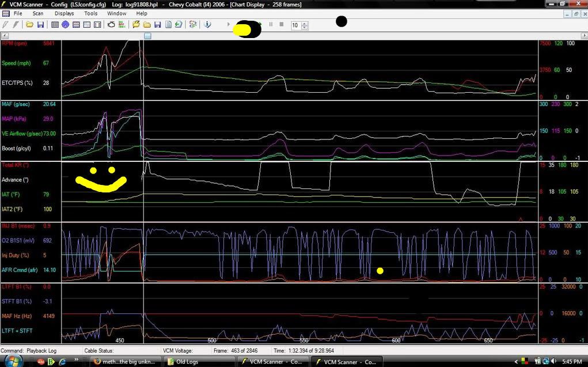
Task: Stop the log playback
Action: (x=282, y=25)
